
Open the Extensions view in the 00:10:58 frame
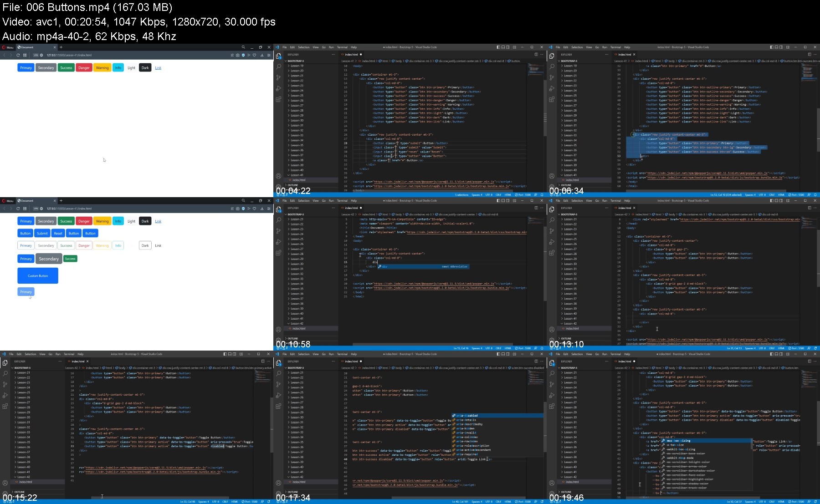click(278, 253)
